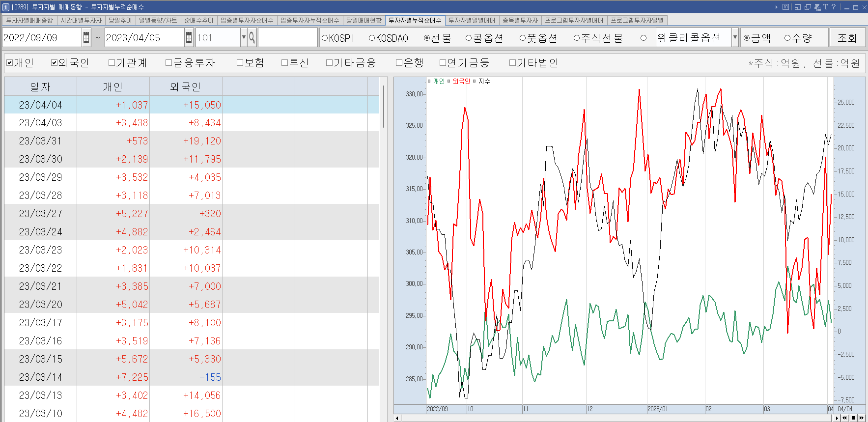The height and width of the screenshot is (422, 868).
Task: Switch to 종목별투자자 tab
Action: click(x=520, y=21)
